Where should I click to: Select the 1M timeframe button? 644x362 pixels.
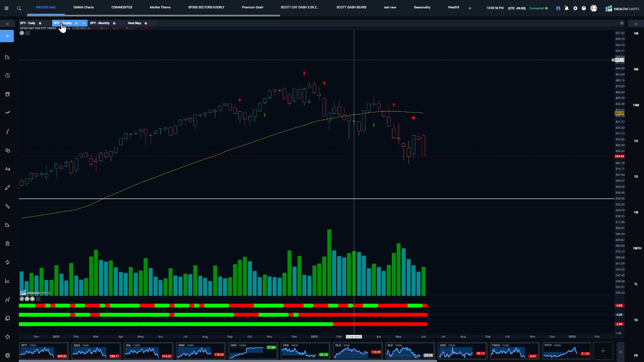coord(636,33)
